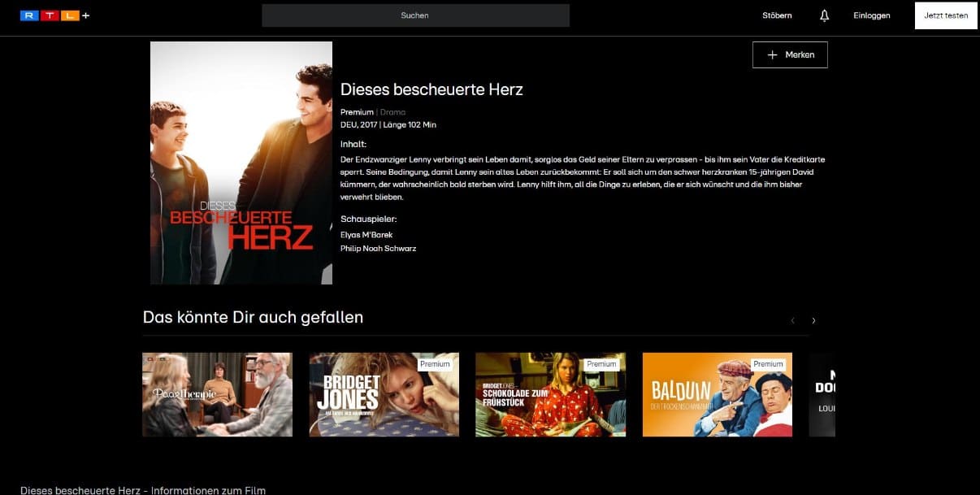980x495 pixels.
Task: Show previous recommendations with left arrow
Action: 793,320
